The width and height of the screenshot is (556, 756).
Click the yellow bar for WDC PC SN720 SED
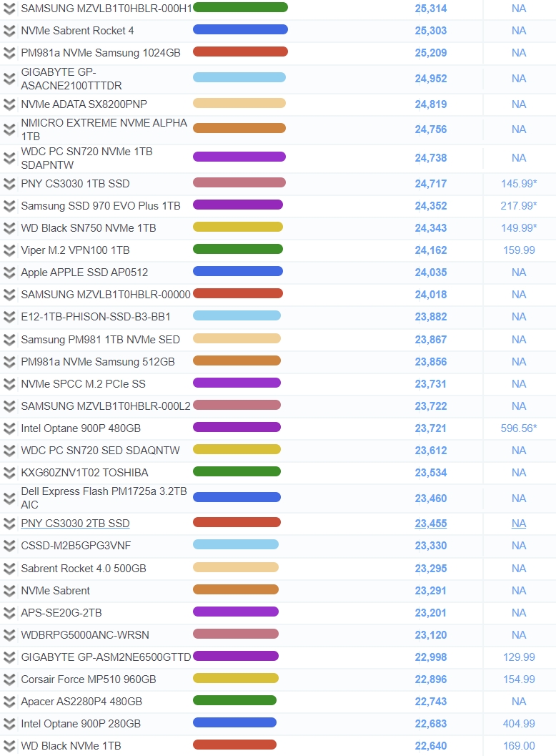237,449
